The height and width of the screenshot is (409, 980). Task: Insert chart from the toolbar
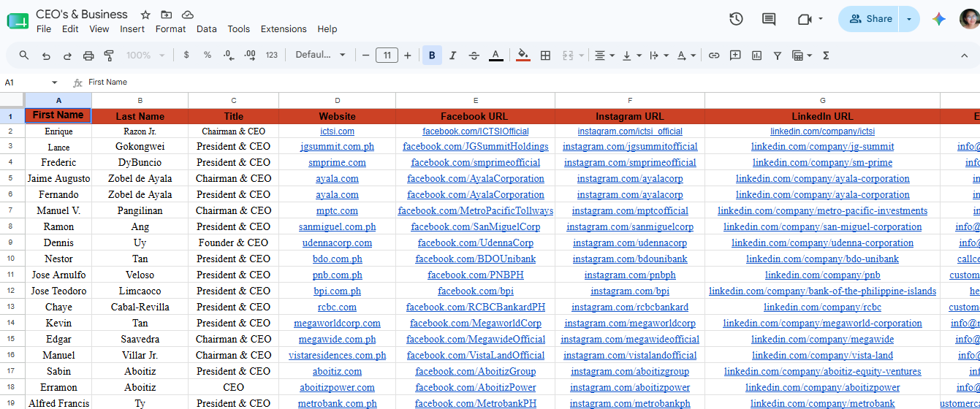click(x=756, y=56)
